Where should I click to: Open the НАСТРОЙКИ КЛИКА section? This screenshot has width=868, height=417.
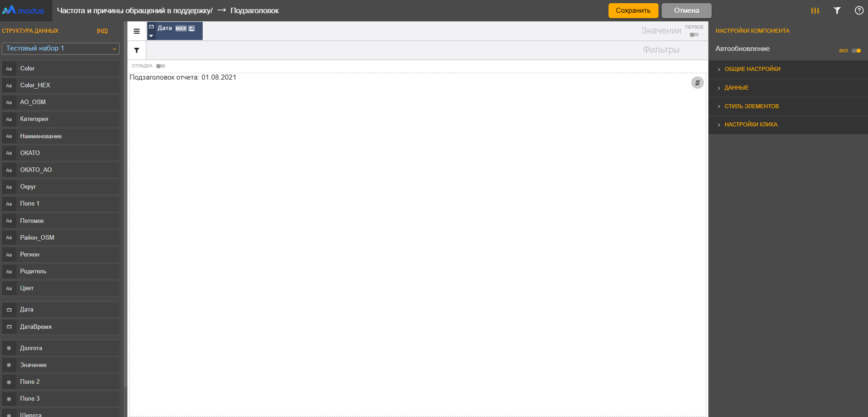(751, 125)
